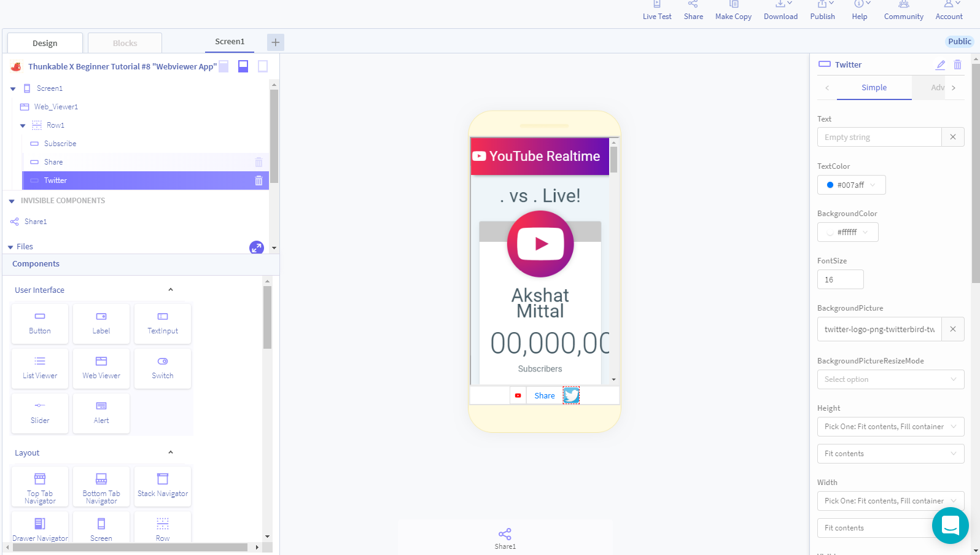This screenshot has width=980, height=555.
Task: Collapse the User Interface palette section
Action: point(171,290)
